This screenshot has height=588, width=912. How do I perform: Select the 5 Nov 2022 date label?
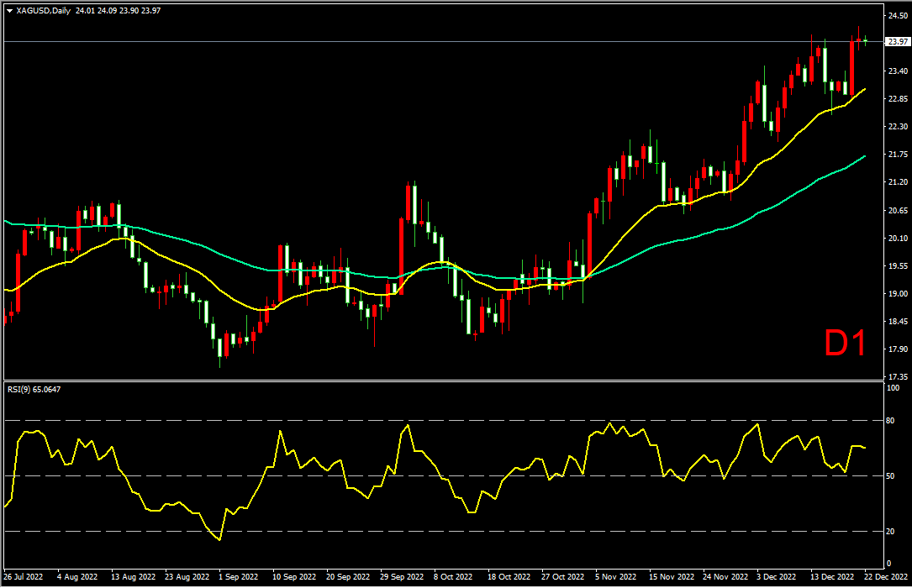click(x=615, y=577)
